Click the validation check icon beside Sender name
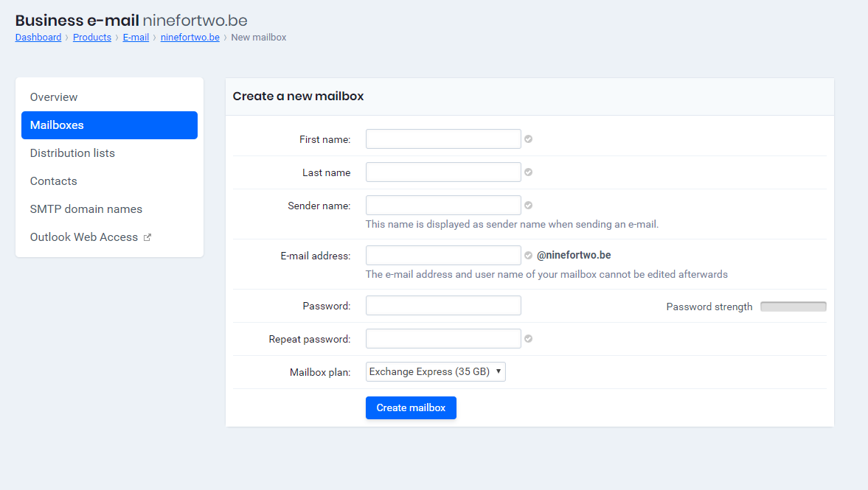868x490 pixels. [529, 205]
